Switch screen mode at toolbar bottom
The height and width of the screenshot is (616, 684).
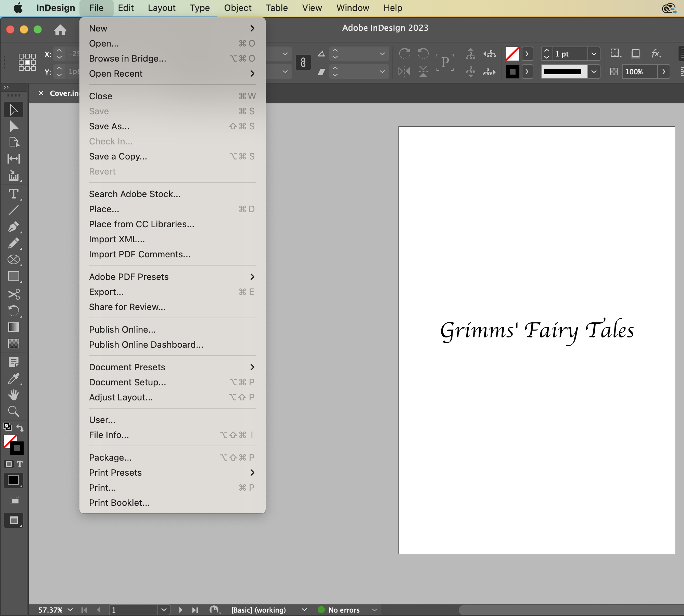14,520
